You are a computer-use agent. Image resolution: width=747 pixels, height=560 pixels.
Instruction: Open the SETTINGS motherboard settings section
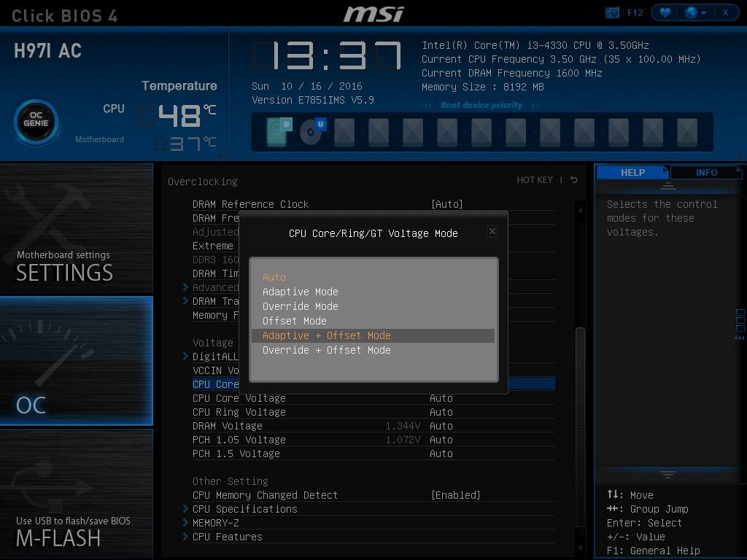76,228
